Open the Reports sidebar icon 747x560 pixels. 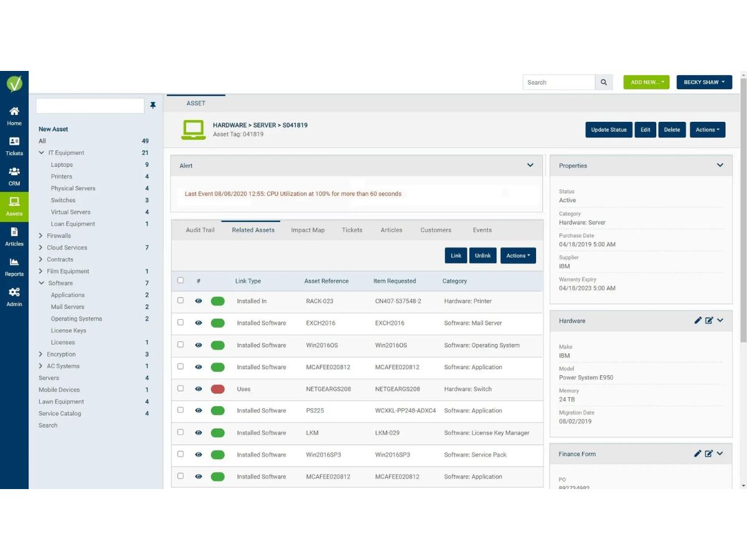click(14, 267)
